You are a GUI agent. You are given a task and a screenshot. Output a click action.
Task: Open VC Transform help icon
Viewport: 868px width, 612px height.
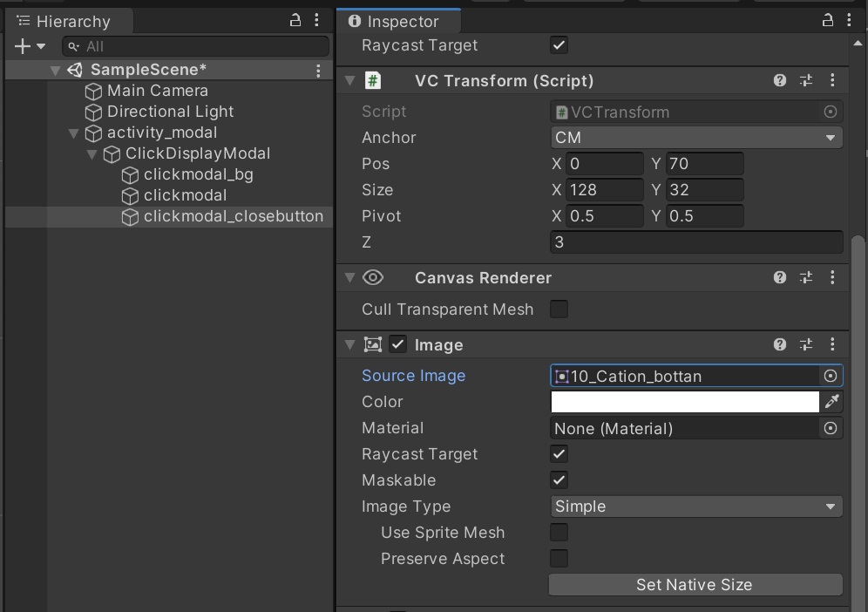tap(780, 80)
